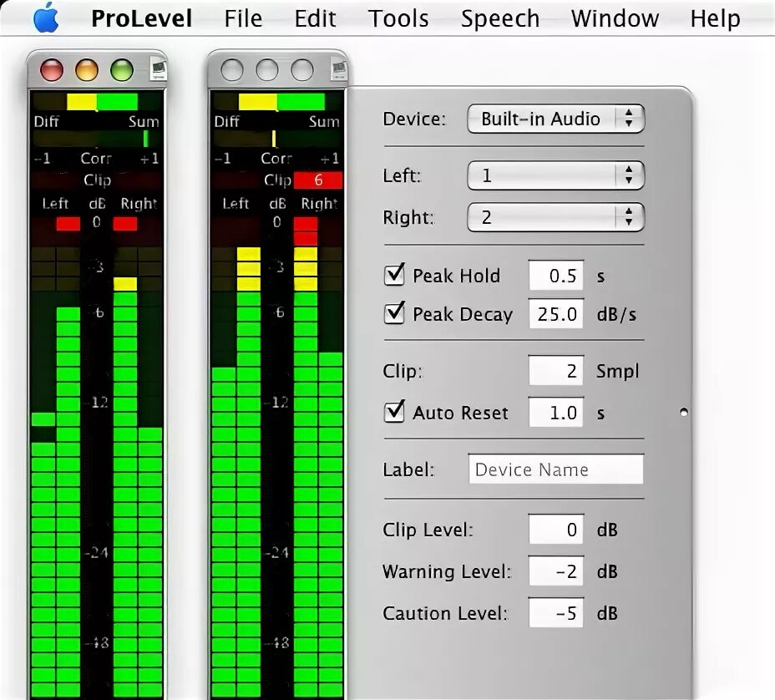Click the drawer resize handle dot

click(x=684, y=412)
